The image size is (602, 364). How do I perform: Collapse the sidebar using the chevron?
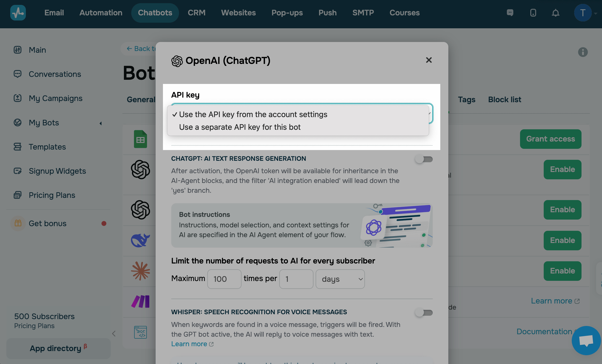click(x=114, y=334)
